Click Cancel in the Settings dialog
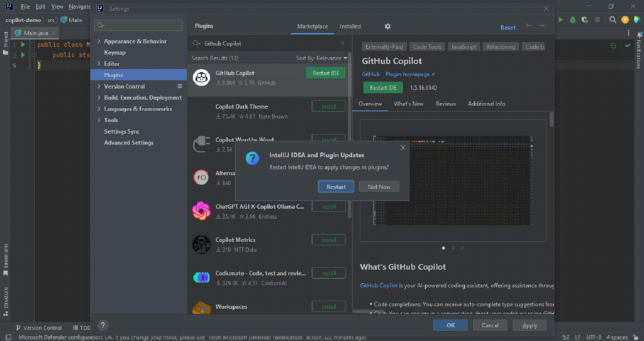The image size is (644, 341). pyautogui.click(x=490, y=325)
